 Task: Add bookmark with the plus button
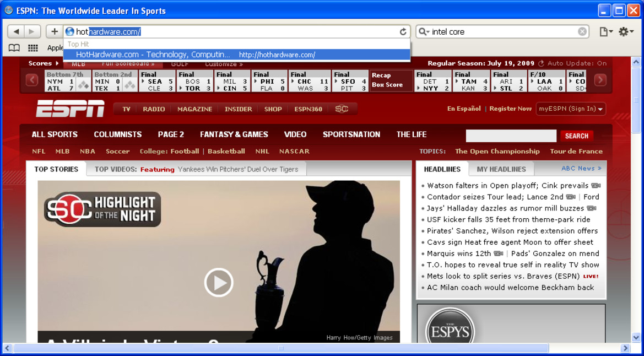point(54,31)
